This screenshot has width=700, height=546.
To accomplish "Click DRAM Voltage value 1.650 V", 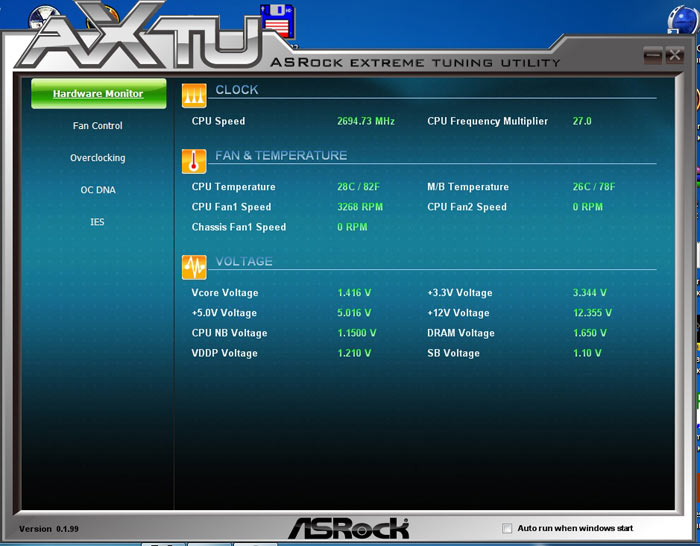I will (x=590, y=333).
